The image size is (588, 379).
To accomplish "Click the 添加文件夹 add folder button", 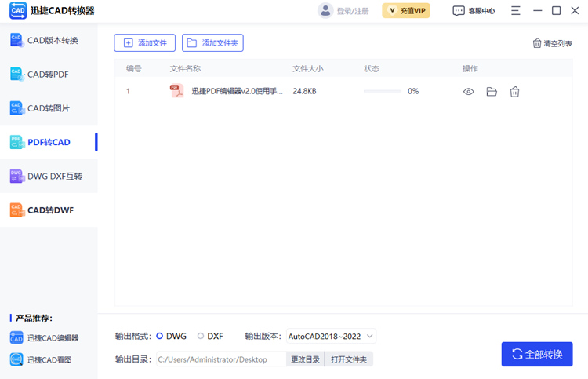I will [x=212, y=43].
